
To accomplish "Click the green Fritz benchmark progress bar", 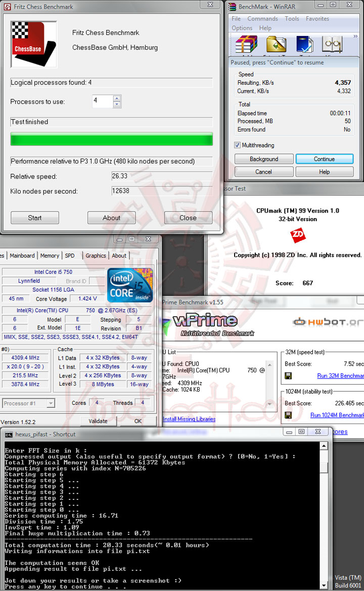I will [x=111, y=139].
